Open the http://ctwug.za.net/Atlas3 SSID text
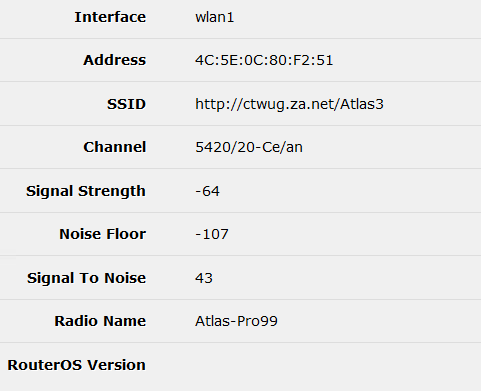 pyautogui.click(x=289, y=104)
